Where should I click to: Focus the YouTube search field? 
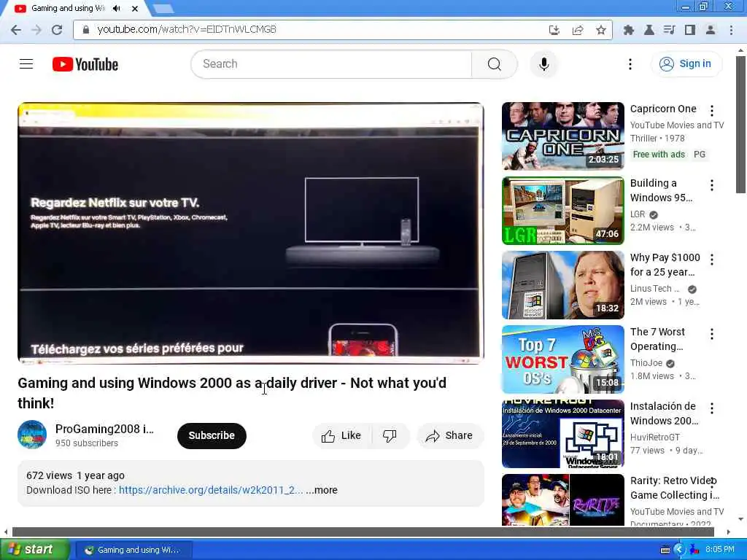pos(330,64)
